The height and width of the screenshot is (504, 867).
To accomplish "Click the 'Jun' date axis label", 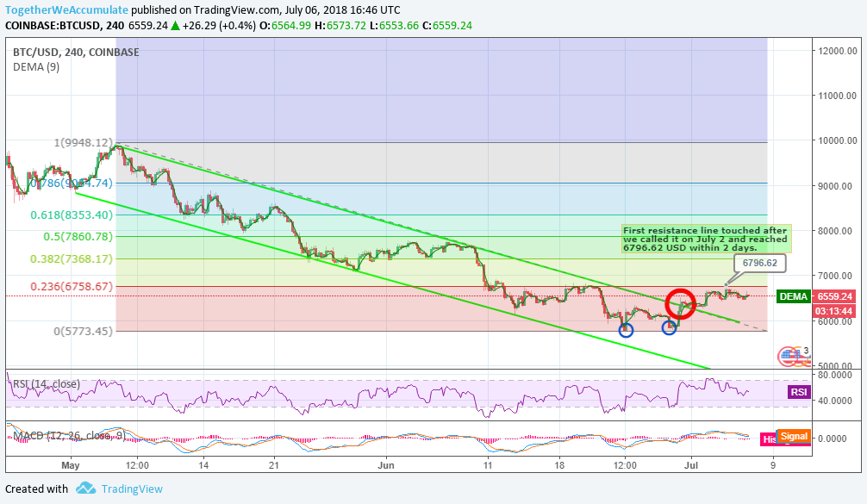I will click(386, 465).
